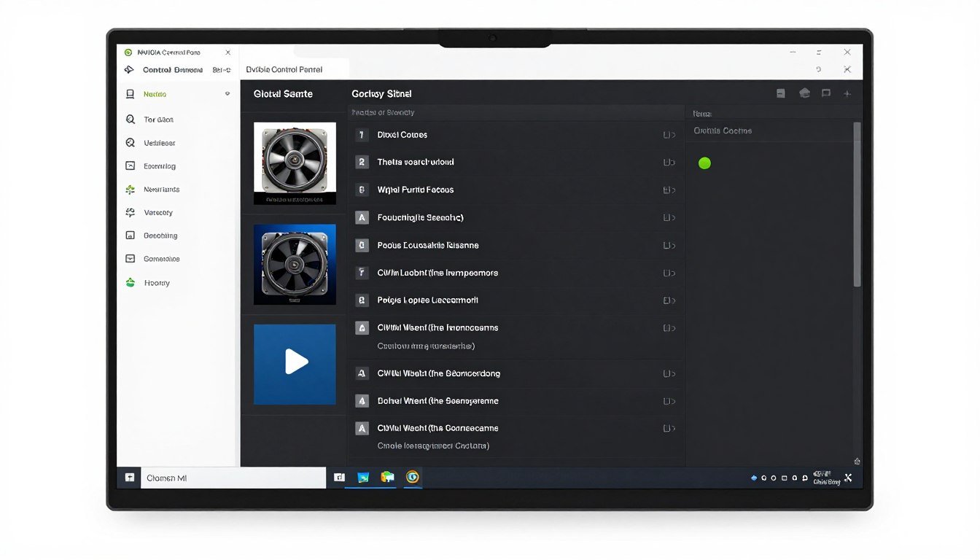Click the screenshot icon in the top-right toolbar
The image size is (980, 560).
pos(781,93)
